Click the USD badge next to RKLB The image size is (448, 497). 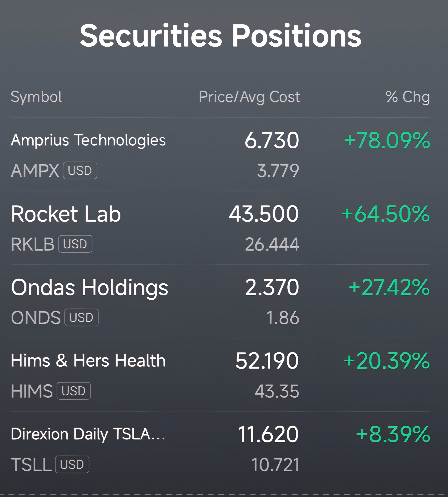pyautogui.click(x=75, y=244)
